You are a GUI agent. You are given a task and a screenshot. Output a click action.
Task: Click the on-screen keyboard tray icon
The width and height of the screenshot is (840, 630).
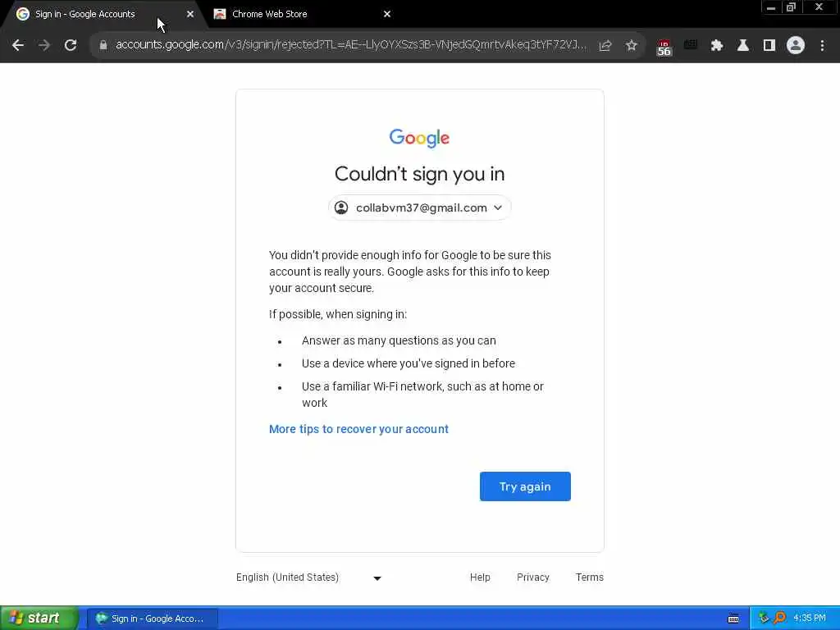tap(733, 619)
